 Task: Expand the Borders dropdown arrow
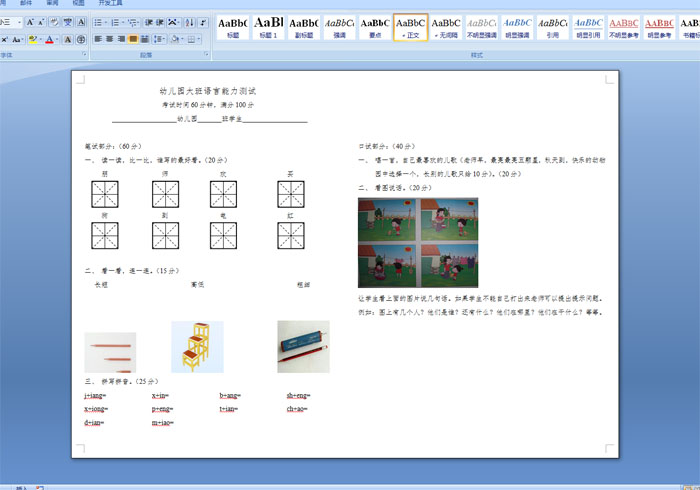[x=199, y=39]
